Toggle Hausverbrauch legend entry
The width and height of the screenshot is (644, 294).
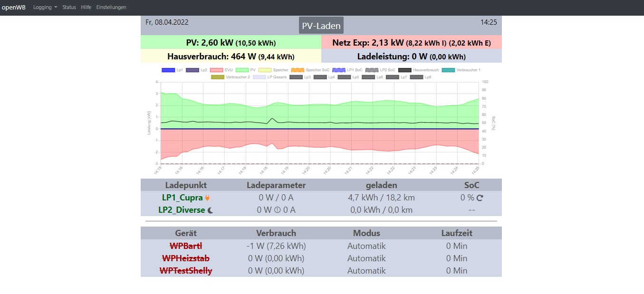pyautogui.click(x=418, y=70)
